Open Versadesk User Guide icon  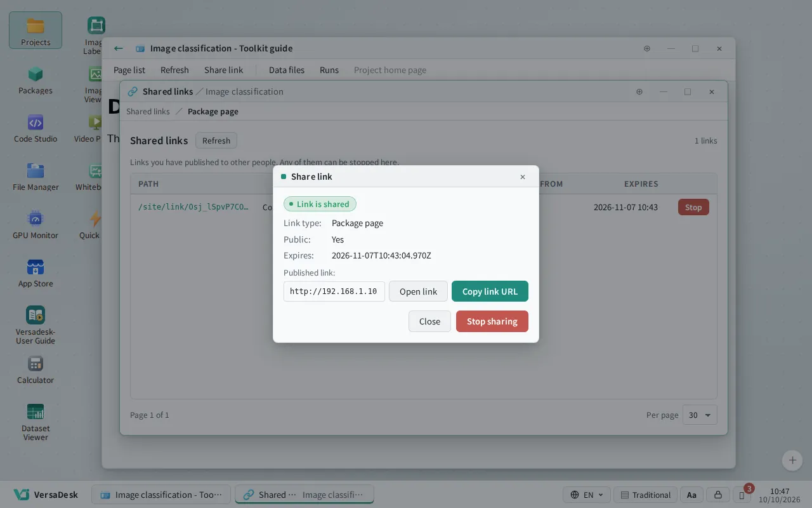pyautogui.click(x=36, y=324)
